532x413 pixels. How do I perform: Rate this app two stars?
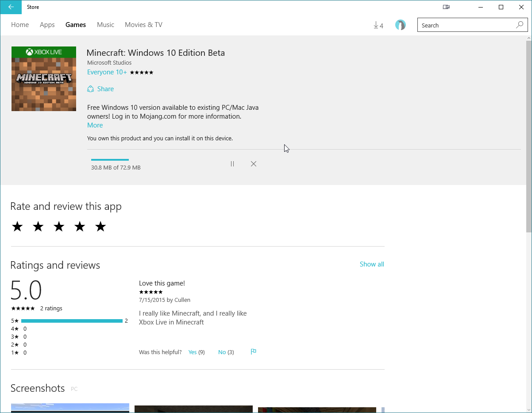click(x=38, y=227)
